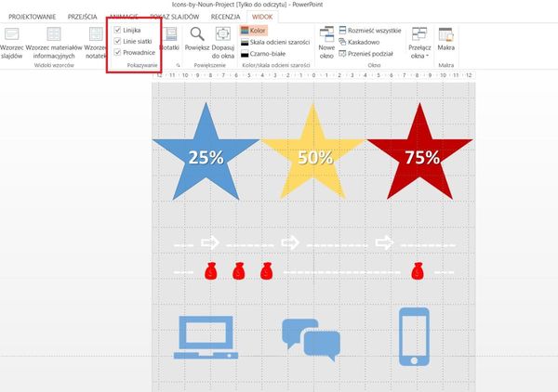The image size is (558, 392).
Task: Expand the Przełącz okna dropdown
Action: [418, 44]
